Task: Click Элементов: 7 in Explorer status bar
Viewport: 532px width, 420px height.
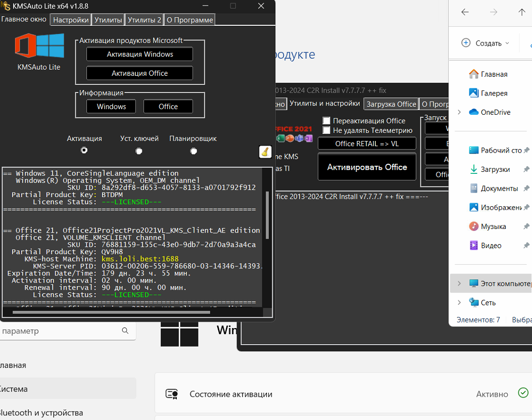Action: 478,319
